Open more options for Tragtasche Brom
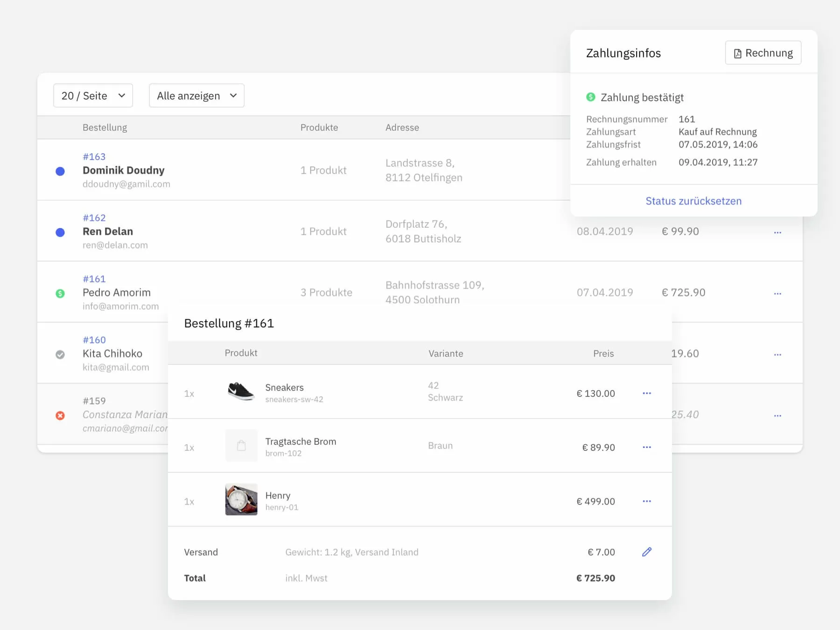This screenshot has height=630, width=840. tap(646, 447)
